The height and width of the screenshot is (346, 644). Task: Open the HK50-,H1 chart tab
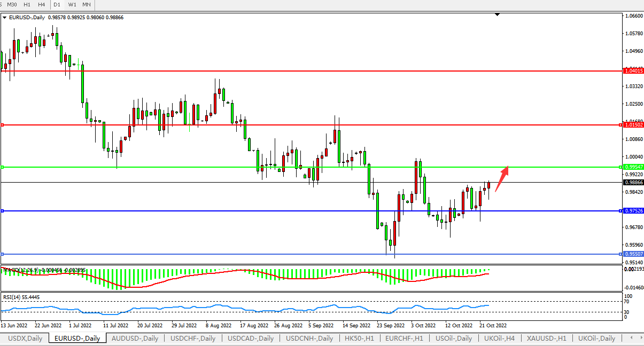tap(359, 338)
